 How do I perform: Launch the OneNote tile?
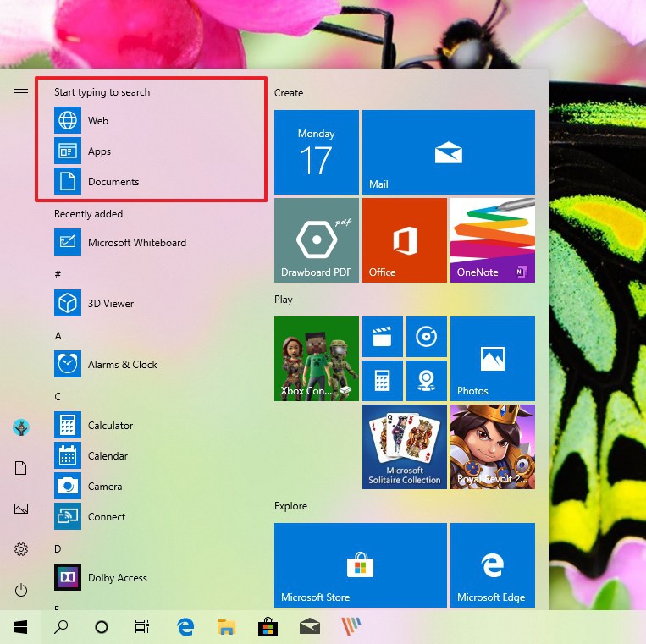click(492, 240)
